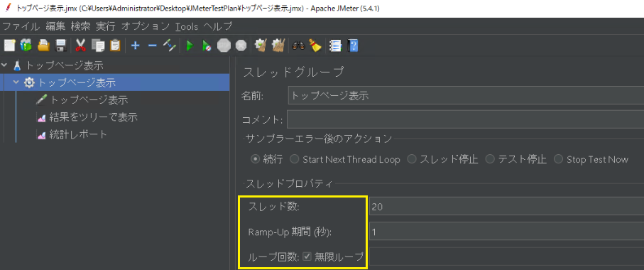The height and width of the screenshot is (270, 644).
Task: Start the test with green play icon
Action: 190,45
